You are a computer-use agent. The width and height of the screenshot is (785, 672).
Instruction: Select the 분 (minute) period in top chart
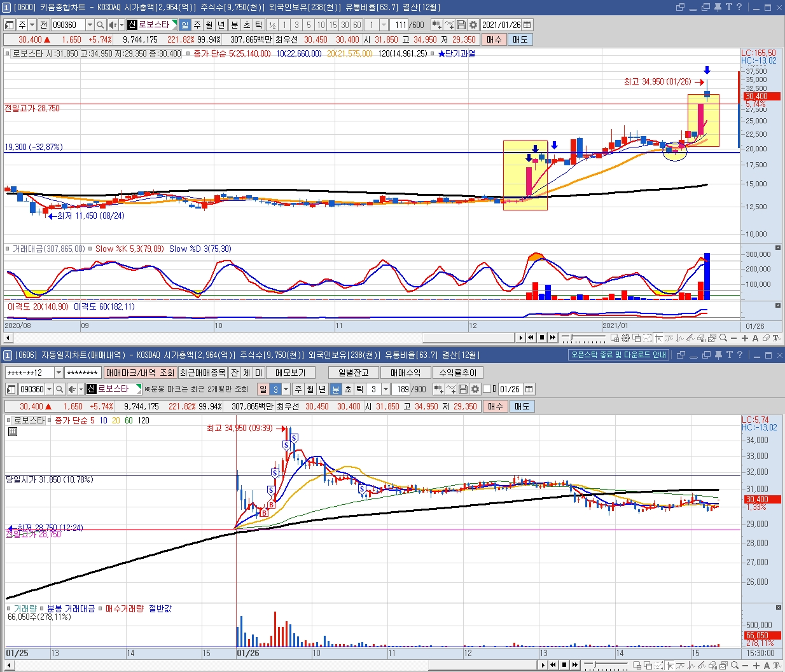click(234, 25)
